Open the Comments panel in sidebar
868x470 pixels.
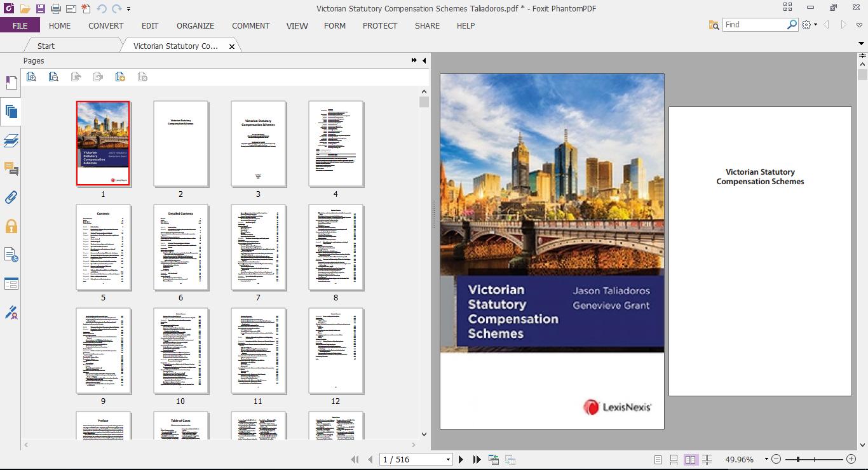coord(11,169)
